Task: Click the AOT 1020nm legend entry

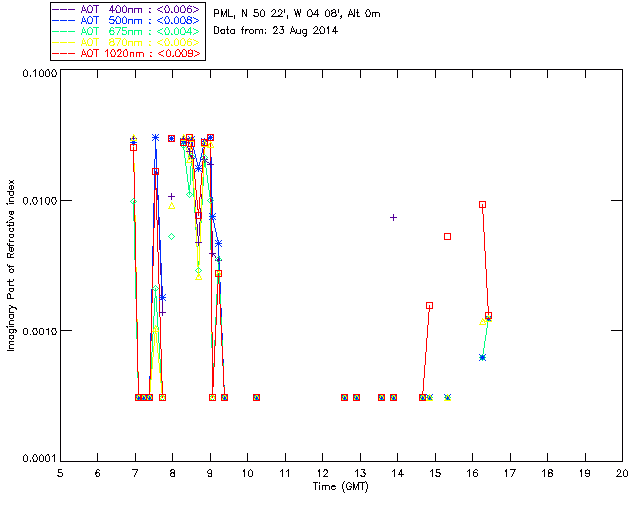Action: click(127, 53)
